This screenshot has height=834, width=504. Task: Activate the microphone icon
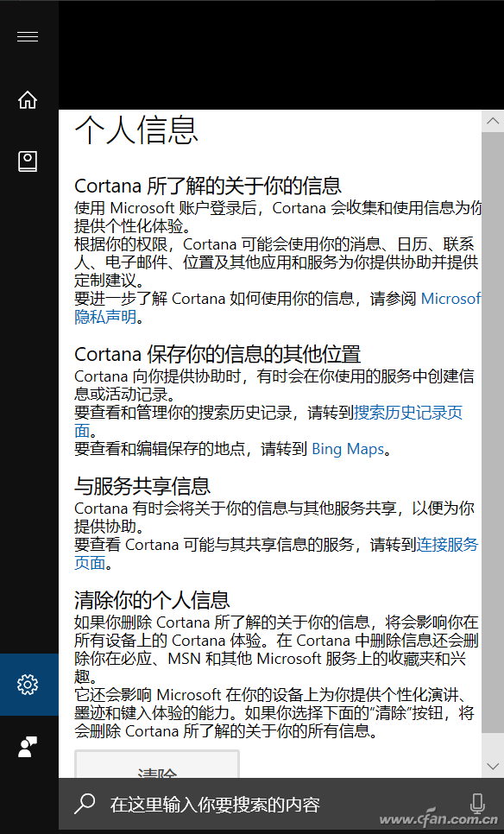tap(477, 804)
